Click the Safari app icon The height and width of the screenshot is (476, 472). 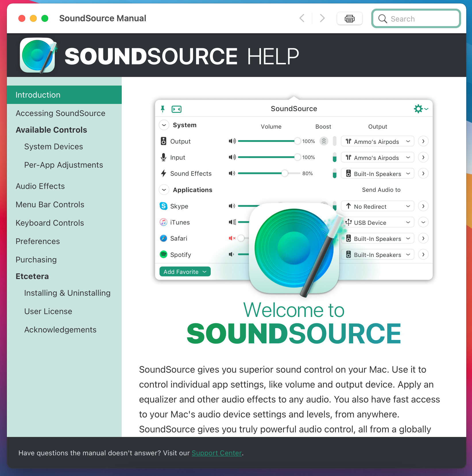click(x=163, y=238)
